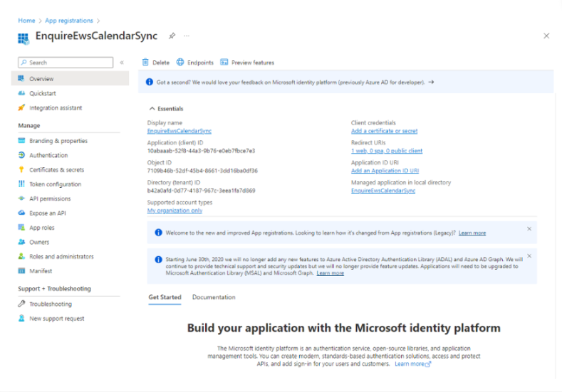Click Learn more in ADAL notice
Image resolution: width=562 pixels, height=392 pixels.
(330, 272)
